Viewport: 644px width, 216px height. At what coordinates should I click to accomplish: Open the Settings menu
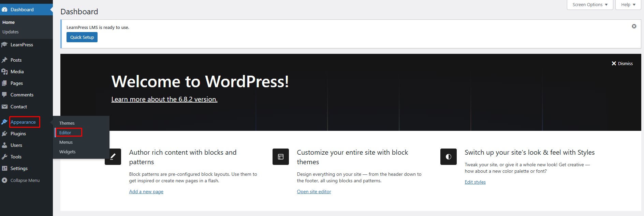point(26,168)
